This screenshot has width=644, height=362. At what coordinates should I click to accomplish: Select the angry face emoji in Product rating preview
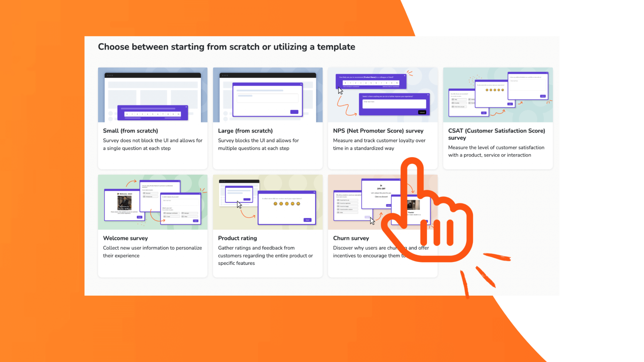click(275, 204)
